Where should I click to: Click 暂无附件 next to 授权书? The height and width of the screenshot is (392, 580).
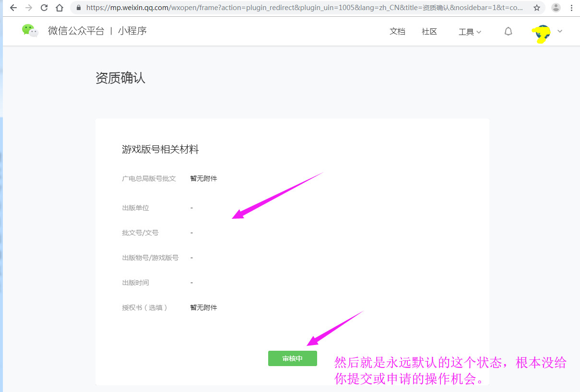coord(204,308)
